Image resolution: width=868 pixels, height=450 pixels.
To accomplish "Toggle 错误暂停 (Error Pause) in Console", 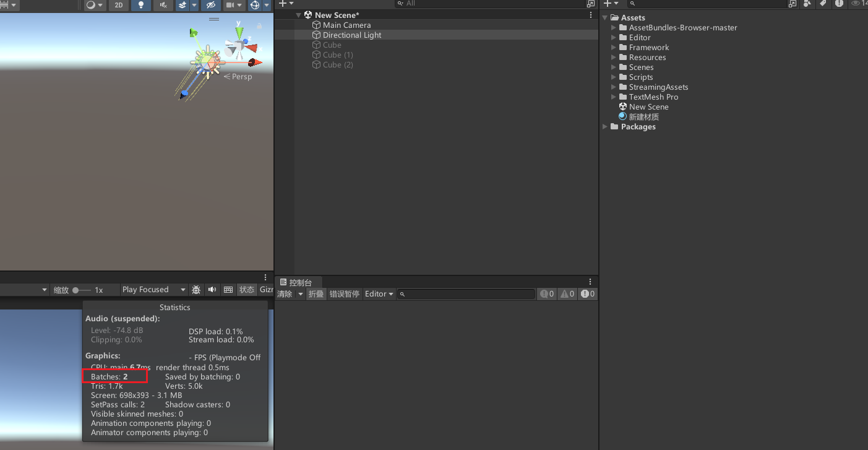I will pyautogui.click(x=344, y=294).
